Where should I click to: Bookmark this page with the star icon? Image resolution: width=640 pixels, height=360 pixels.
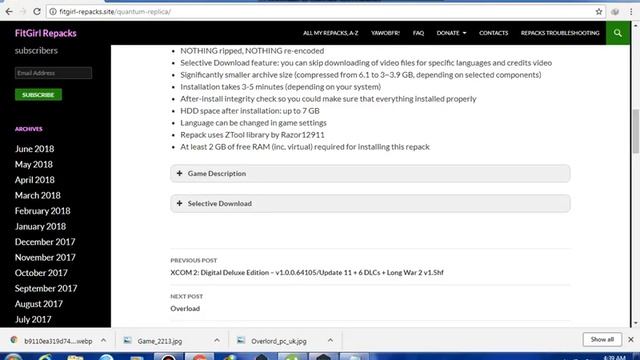pos(599,12)
